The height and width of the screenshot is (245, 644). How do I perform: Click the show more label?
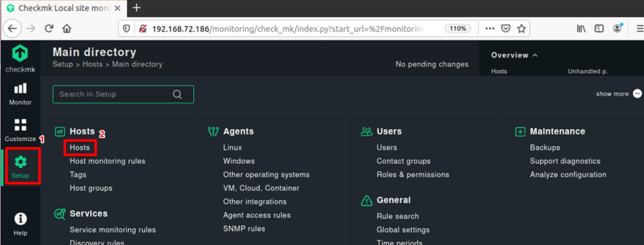[612, 94]
